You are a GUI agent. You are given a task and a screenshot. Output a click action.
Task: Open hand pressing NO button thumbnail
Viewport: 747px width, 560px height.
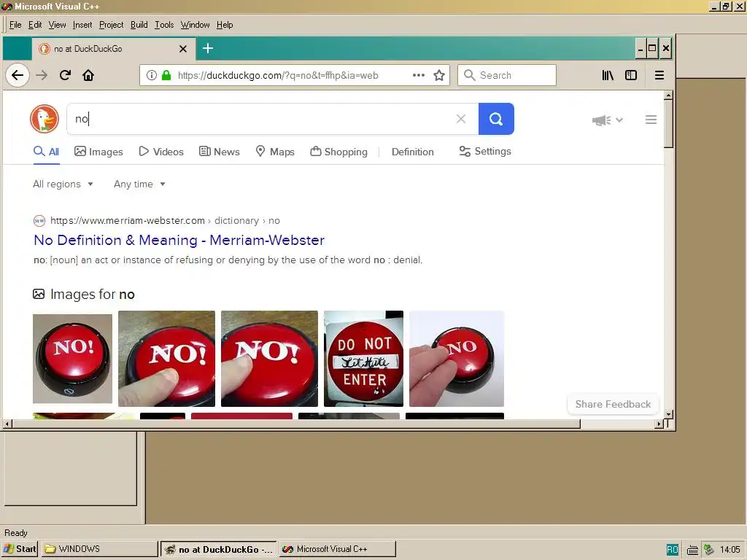point(457,359)
